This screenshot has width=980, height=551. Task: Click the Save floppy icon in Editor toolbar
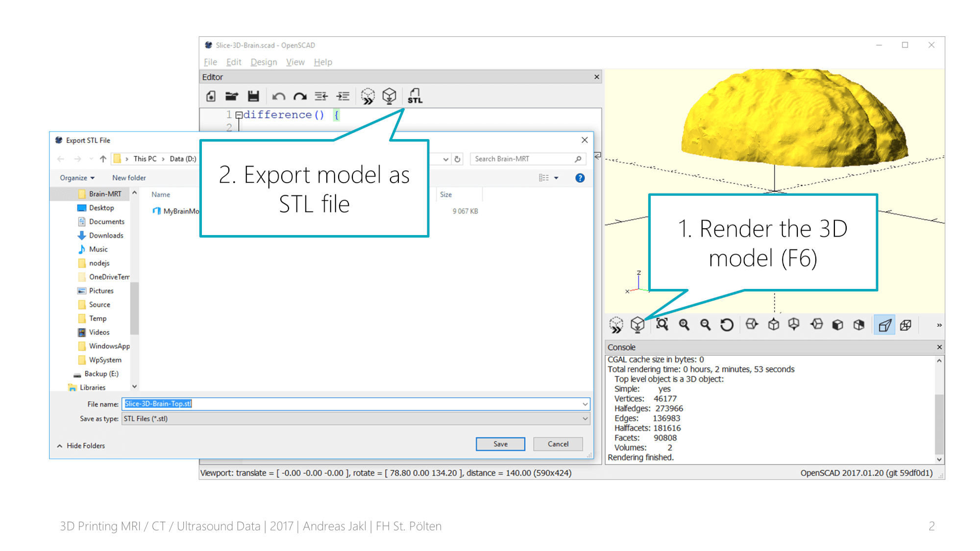253,96
